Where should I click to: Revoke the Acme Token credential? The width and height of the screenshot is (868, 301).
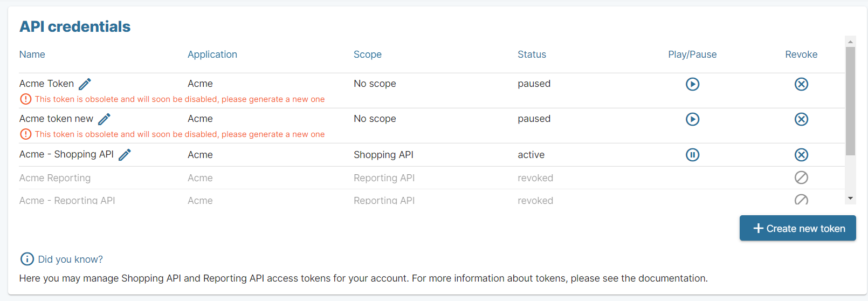tap(801, 84)
